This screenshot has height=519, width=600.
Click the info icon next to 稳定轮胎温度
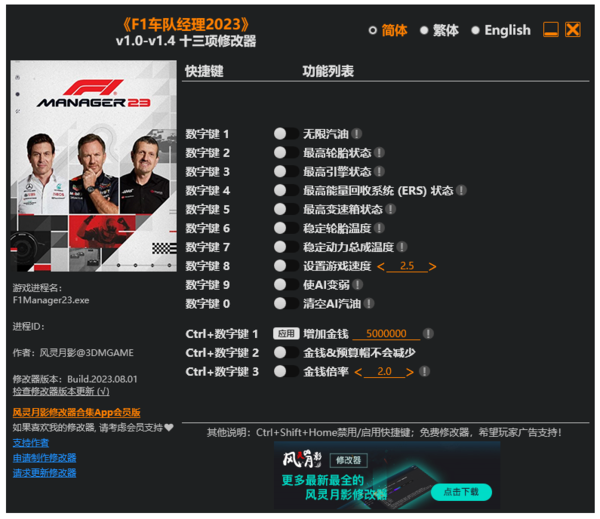point(379,228)
